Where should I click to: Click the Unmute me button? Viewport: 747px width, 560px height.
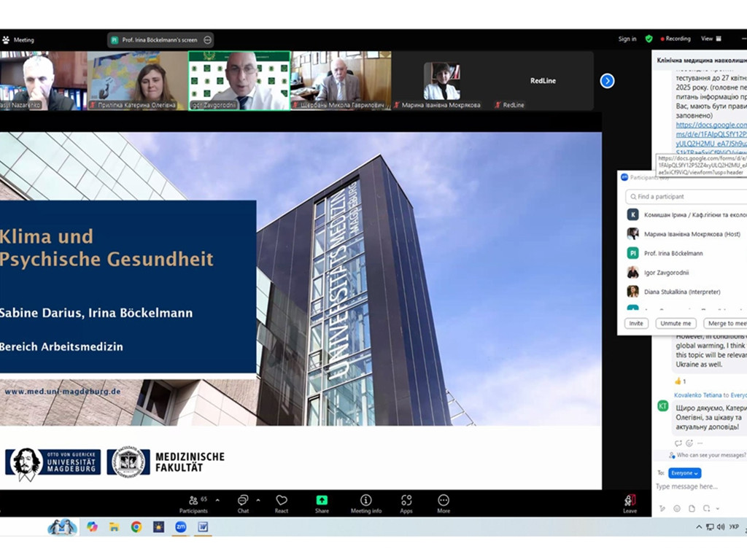click(x=676, y=323)
